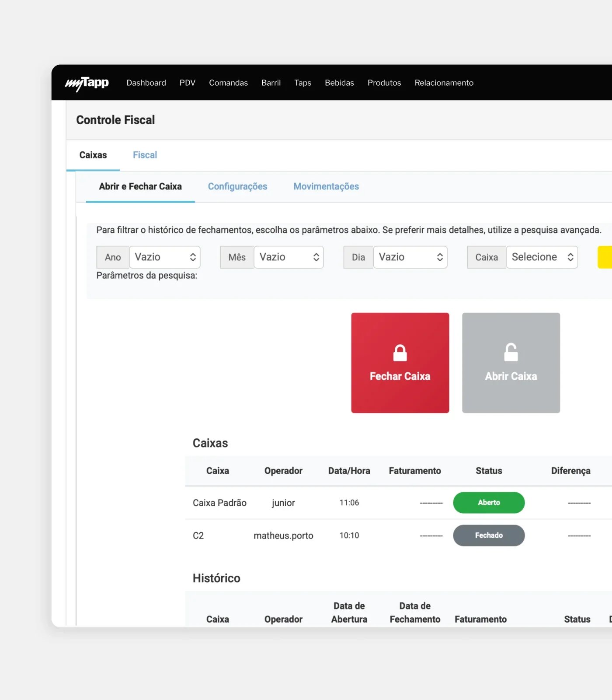The height and width of the screenshot is (700, 612).
Task: Click the yellow button beside Caixa filter
Action: coord(605,257)
